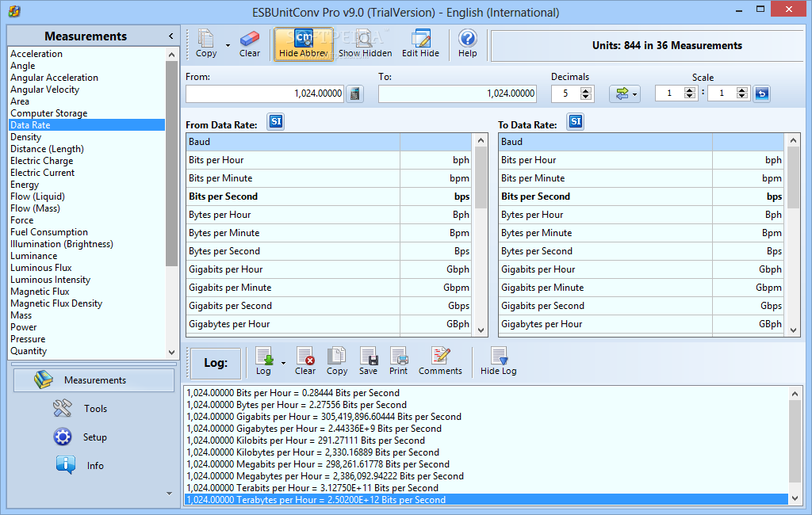Select Gigabits per Minute in From list
This screenshot has width=812, height=515.
[329, 288]
